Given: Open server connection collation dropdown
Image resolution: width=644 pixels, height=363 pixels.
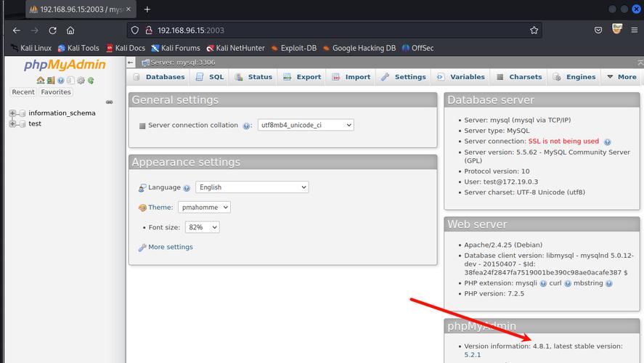Looking at the screenshot, I should click(306, 126).
